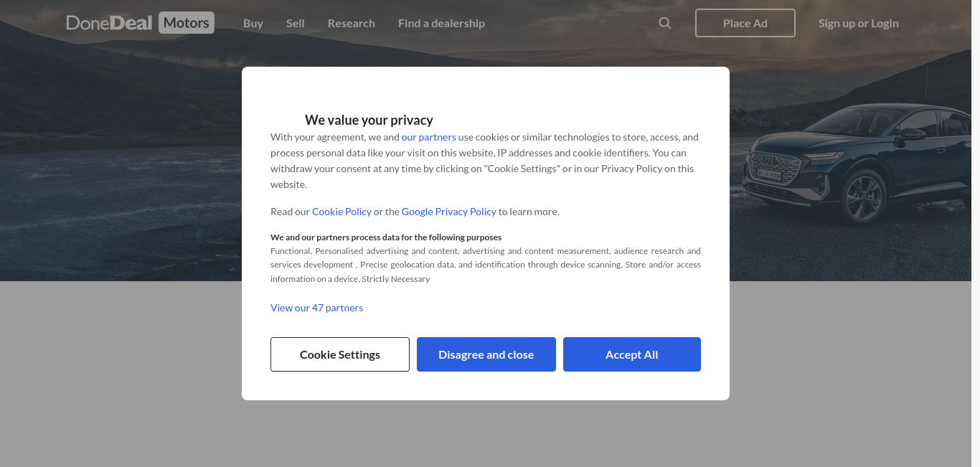The image size is (980, 467).
Task: Open the Google Privacy Policy link
Action: [x=449, y=212]
